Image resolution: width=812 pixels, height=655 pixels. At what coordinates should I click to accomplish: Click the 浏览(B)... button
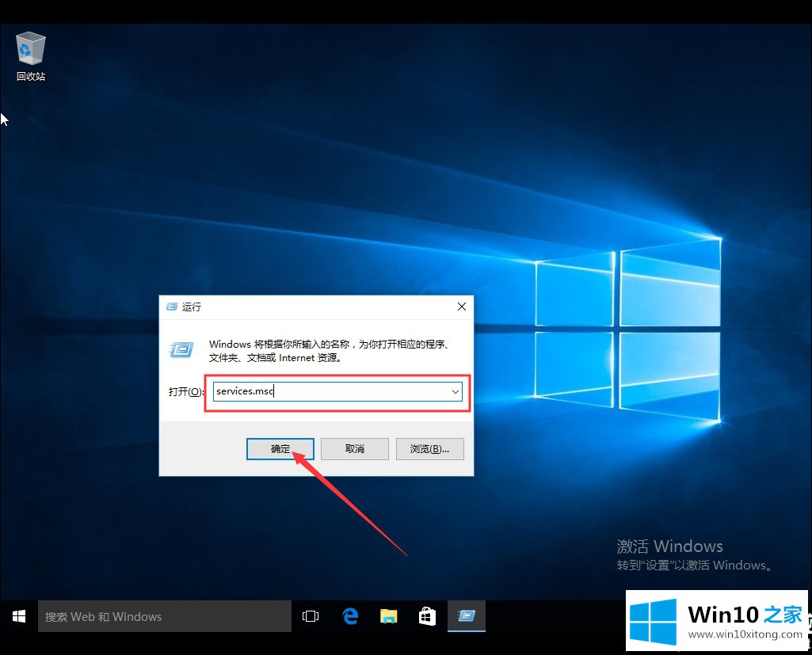pyautogui.click(x=430, y=449)
